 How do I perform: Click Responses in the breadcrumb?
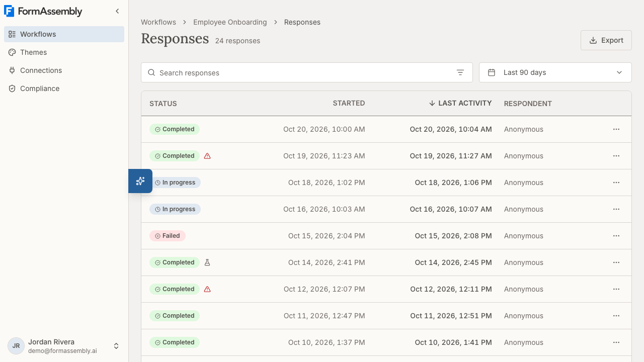pos(302,22)
